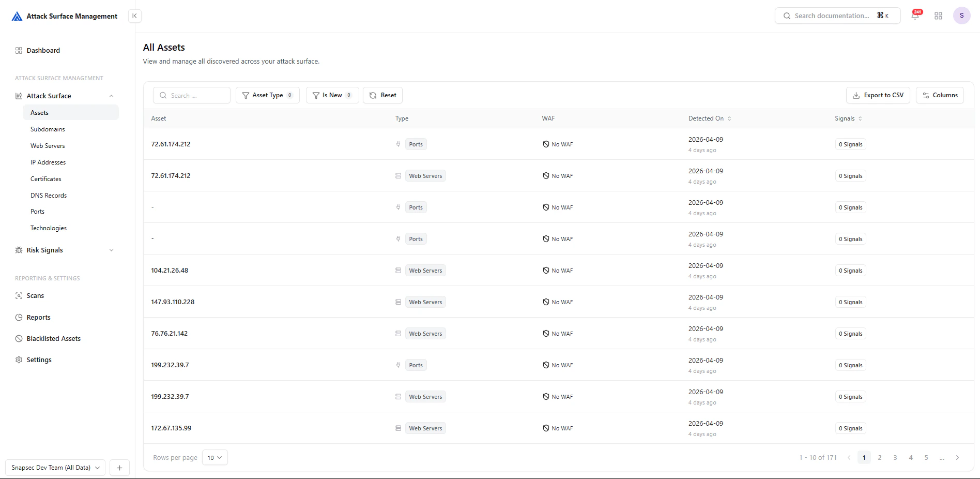Select Assets in the sidebar

[x=71, y=112]
